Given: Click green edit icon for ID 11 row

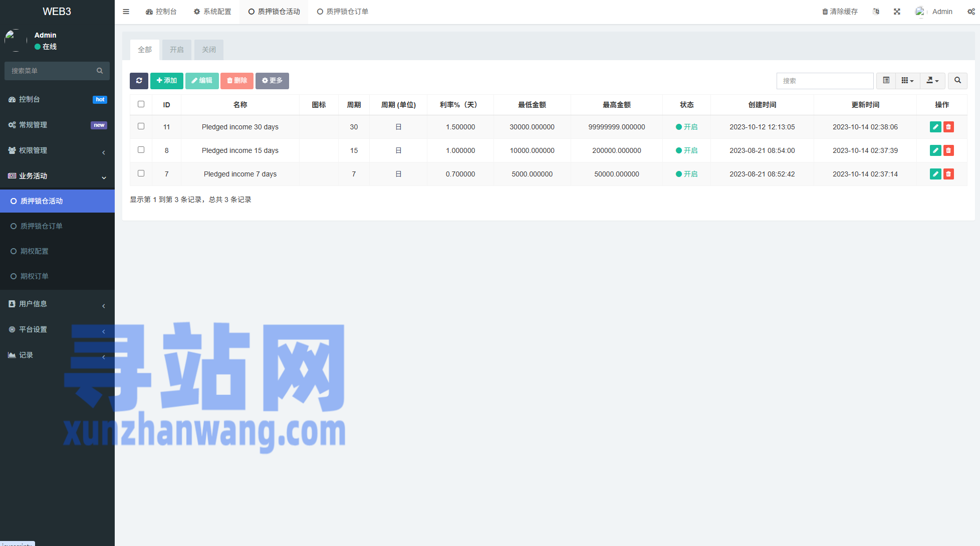Looking at the screenshot, I should [935, 127].
